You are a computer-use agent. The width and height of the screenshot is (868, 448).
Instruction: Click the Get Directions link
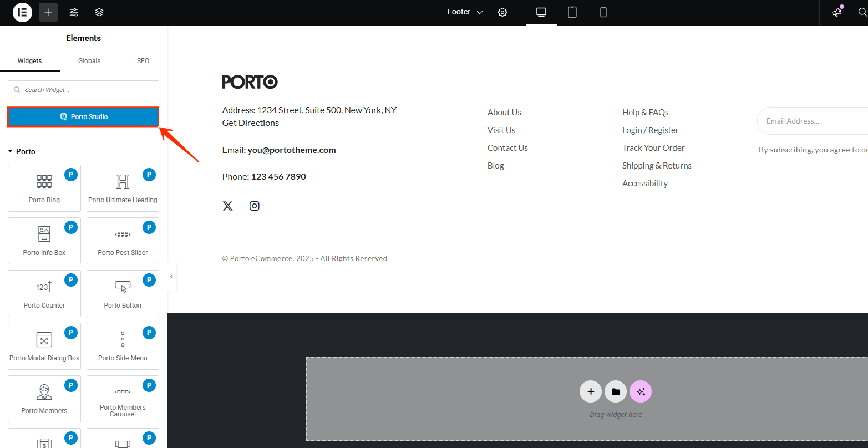pos(251,123)
